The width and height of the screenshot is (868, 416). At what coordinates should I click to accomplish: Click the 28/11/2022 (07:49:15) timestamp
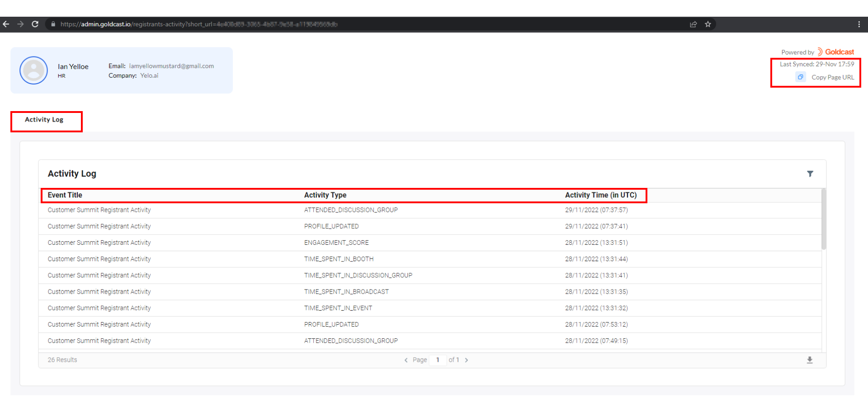click(596, 341)
